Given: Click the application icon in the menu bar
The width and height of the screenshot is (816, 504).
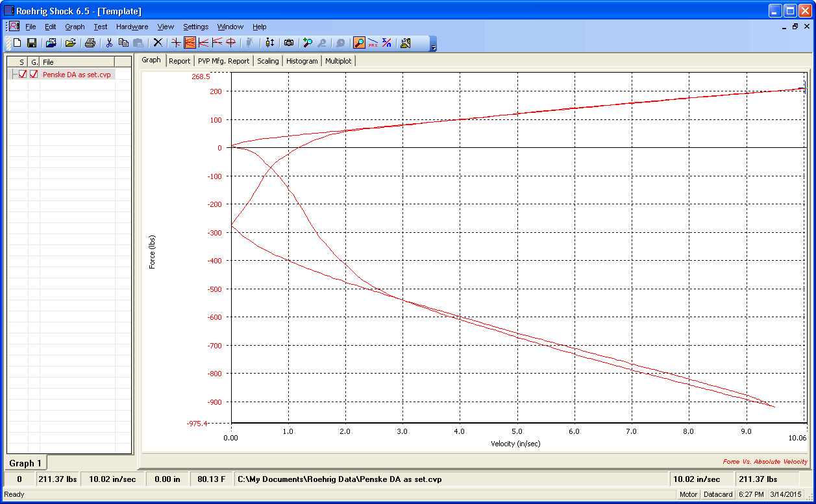Looking at the screenshot, I should [x=14, y=27].
